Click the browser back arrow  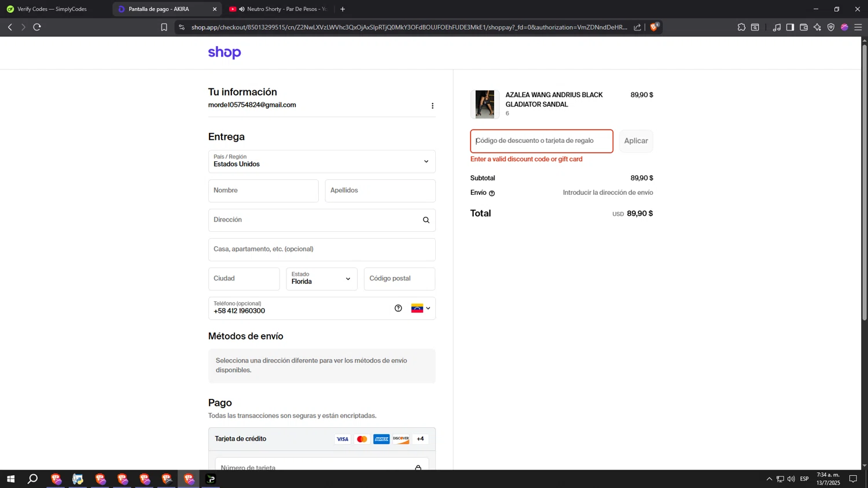(x=10, y=27)
